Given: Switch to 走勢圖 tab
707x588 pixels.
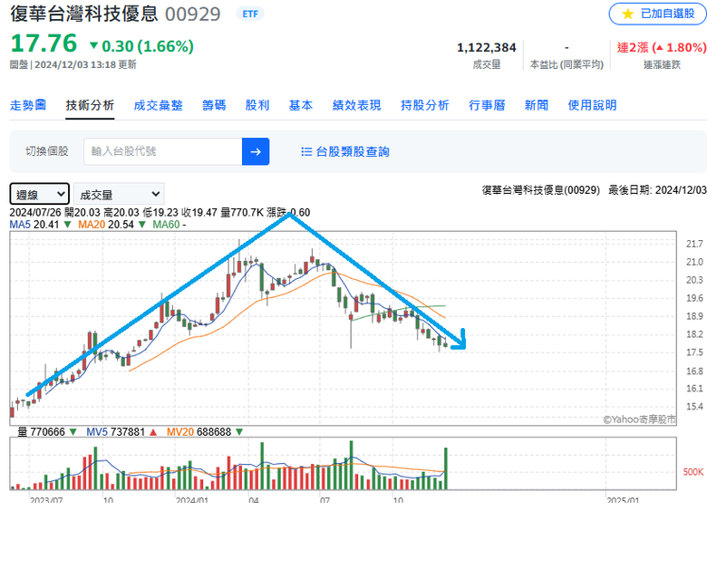Looking at the screenshot, I should coord(28,105).
